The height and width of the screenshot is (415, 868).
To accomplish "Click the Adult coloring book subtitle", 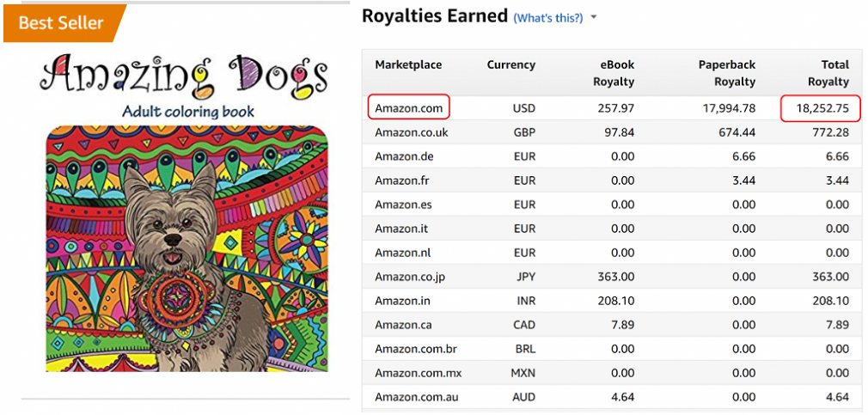I will click(x=187, y=112).
